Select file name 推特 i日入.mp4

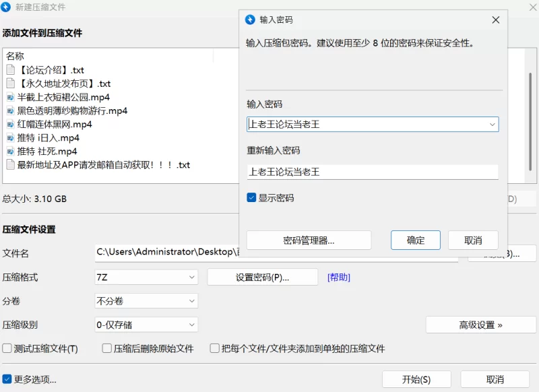point(48,138)
